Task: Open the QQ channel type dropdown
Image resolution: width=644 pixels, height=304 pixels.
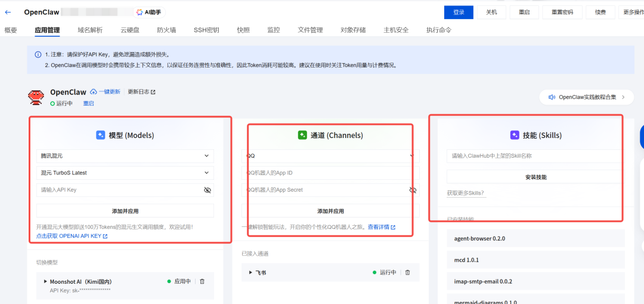Action: click(330, 156)
